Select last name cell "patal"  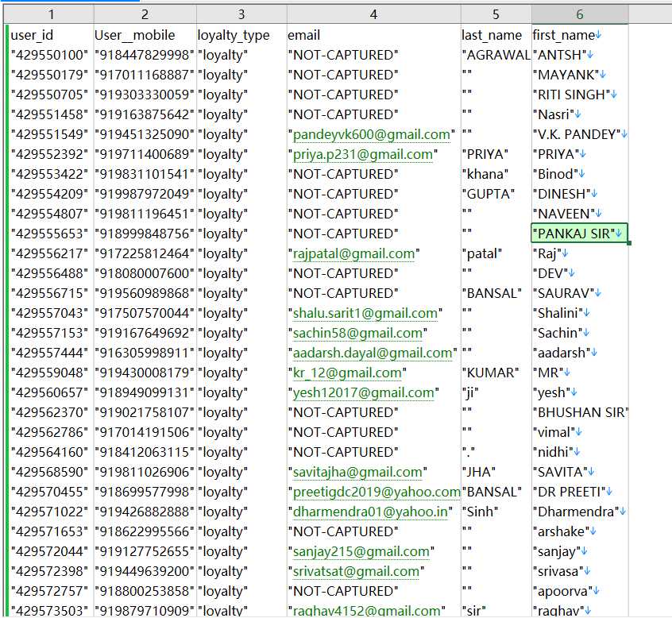pos(496,253)
